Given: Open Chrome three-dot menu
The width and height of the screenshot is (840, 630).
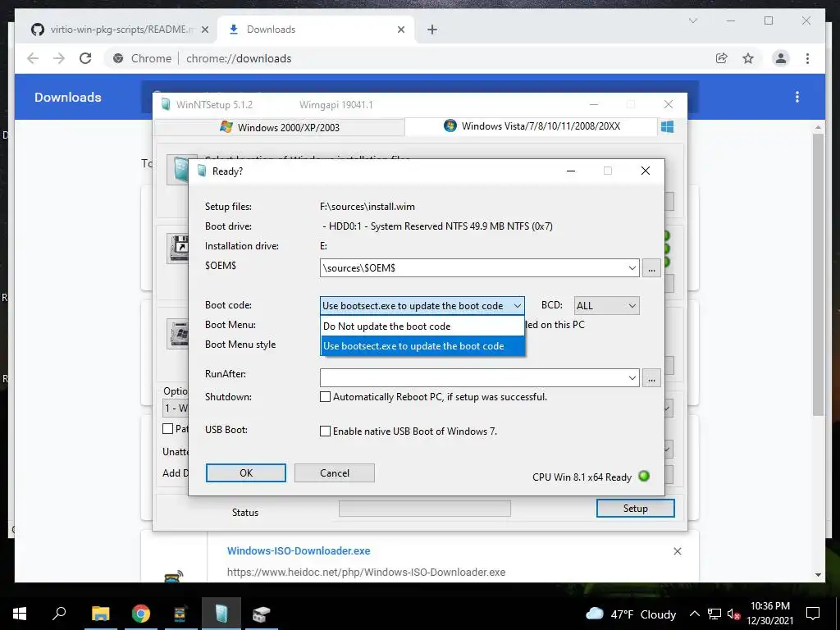Looking at the screenshot, I should coord(807,58).
